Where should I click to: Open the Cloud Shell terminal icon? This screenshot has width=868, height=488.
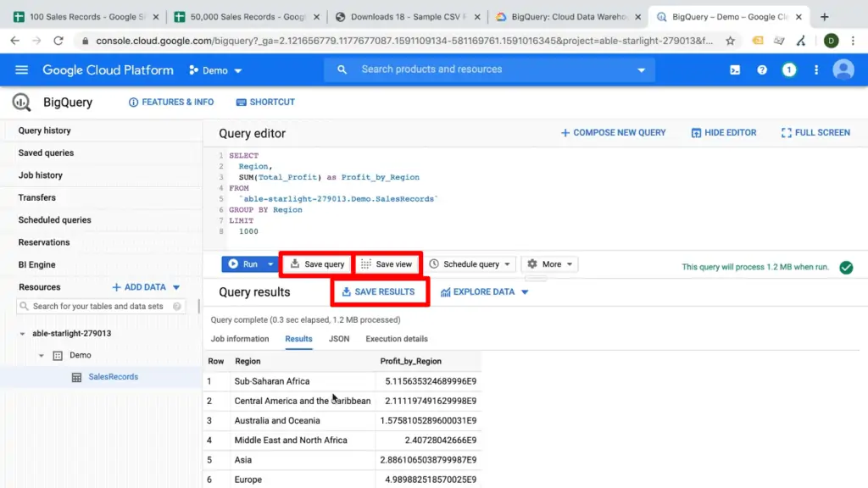click(734, 70)
